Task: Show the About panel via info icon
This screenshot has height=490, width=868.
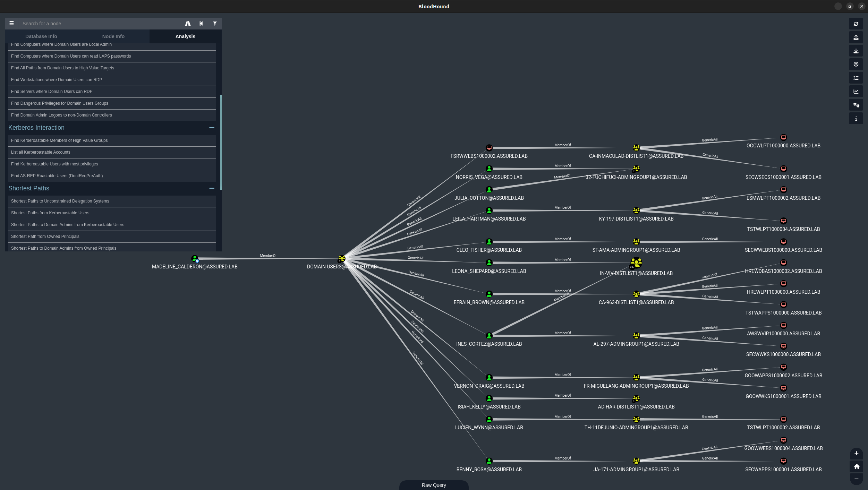Action: pyautogui.click(x=856, y=118)
